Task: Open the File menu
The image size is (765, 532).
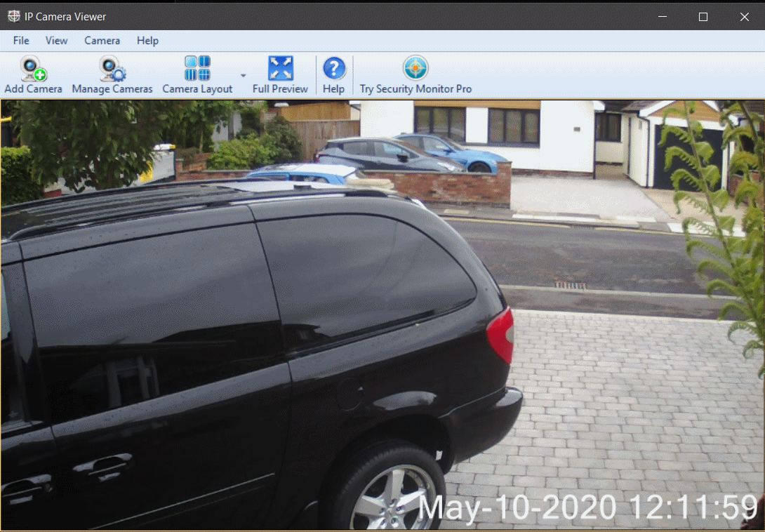Action: 21,41
